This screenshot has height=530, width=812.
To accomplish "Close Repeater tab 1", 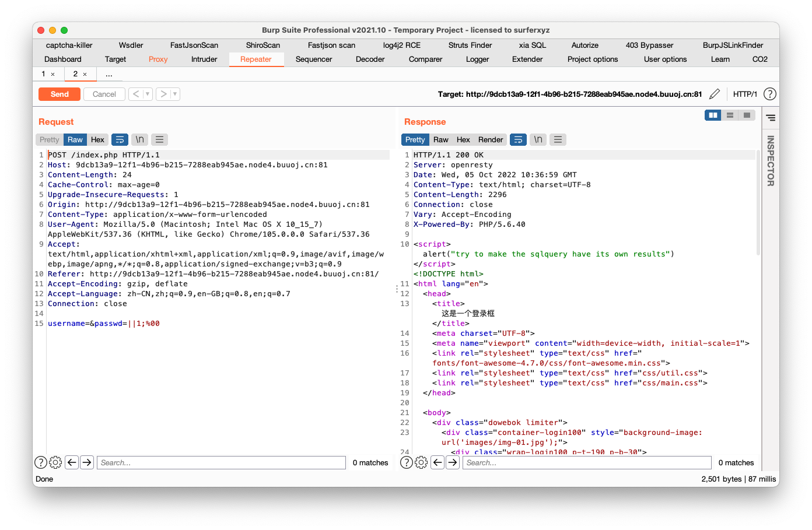I will tap(52, 75).
